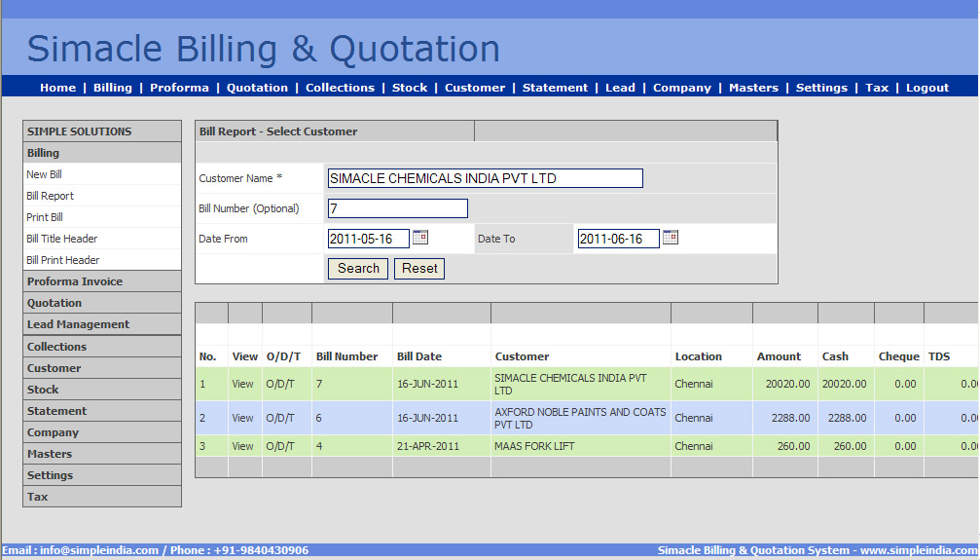Expand the Lead Management sidebar section
This screenshot has width=980, height=560.
click(78, 324)
